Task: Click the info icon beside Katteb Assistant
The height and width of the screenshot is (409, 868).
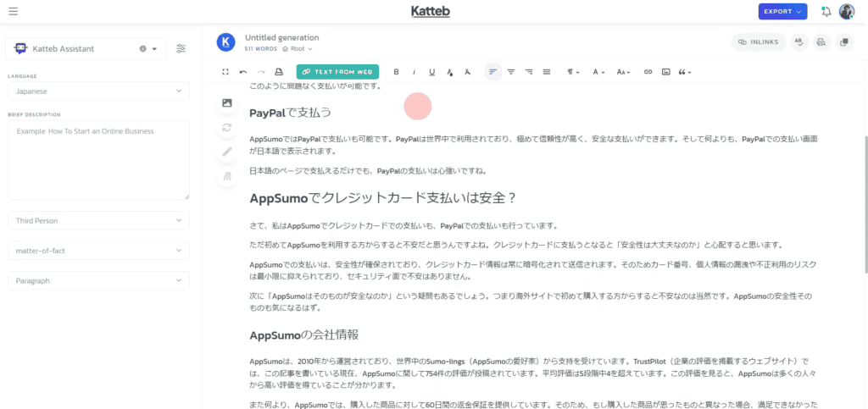Action: (x=142, y=48)
